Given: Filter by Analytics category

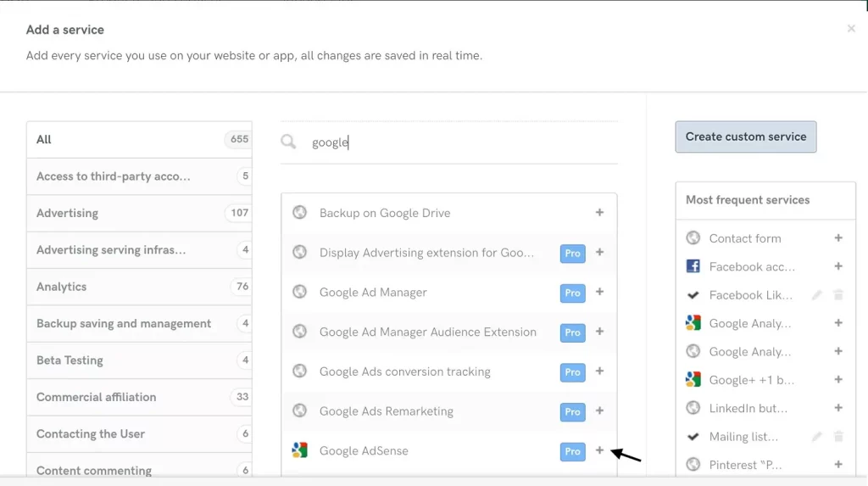Looking at the screenshot, I should [139, 287].
